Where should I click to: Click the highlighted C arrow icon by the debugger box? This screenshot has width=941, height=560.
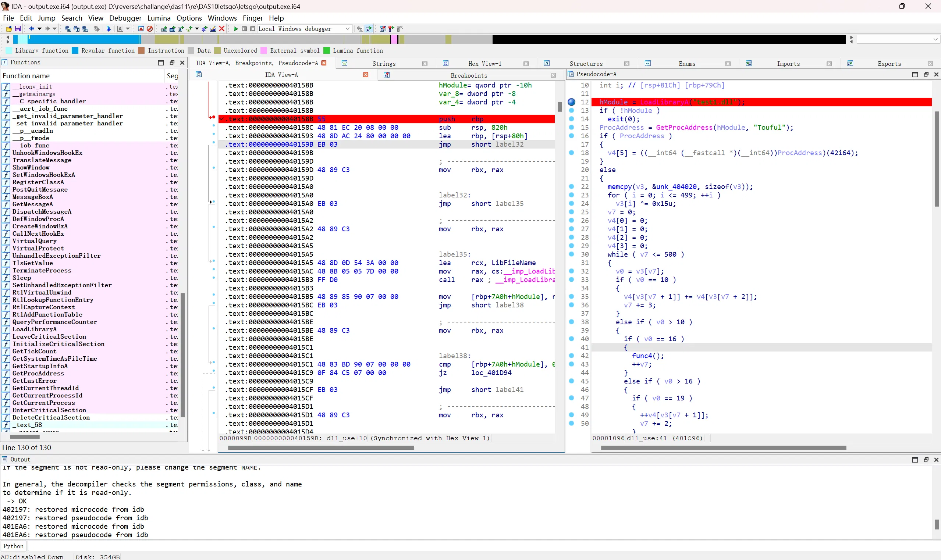click(369, 29)
